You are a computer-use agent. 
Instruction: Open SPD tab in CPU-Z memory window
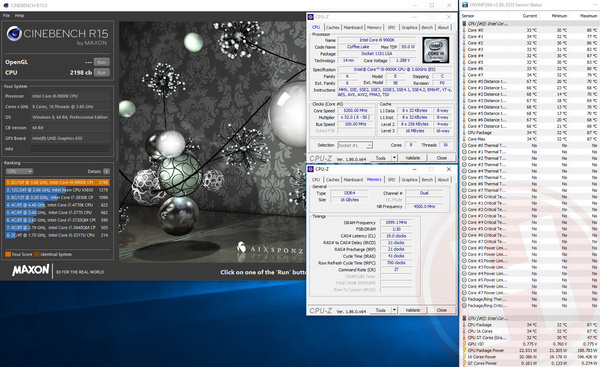click(391, 179)
